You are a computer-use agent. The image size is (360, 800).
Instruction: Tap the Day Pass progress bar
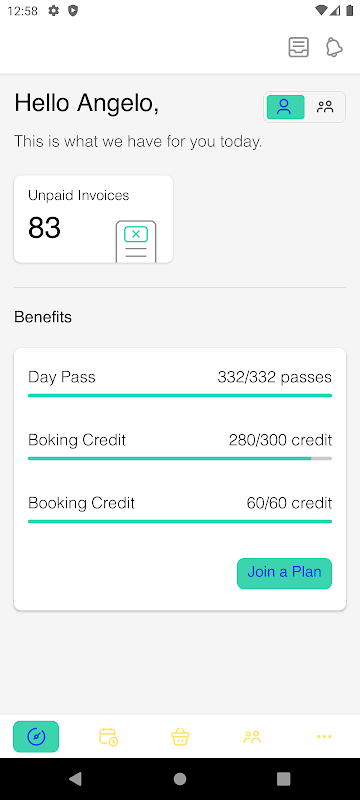click(180, 395)
